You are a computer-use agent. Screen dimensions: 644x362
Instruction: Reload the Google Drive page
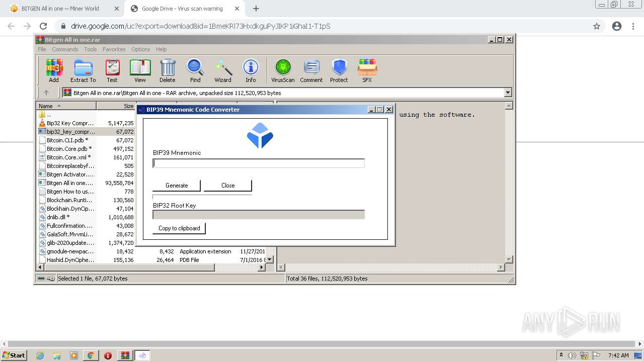click(43, 26)
